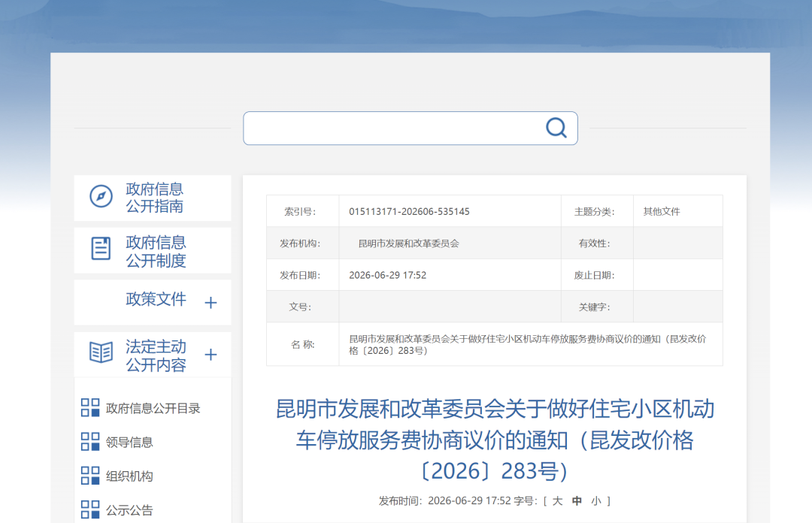The image size is (812, 523).
Task: Click the grid icon beside 组织机构
Action: point(90,476)
